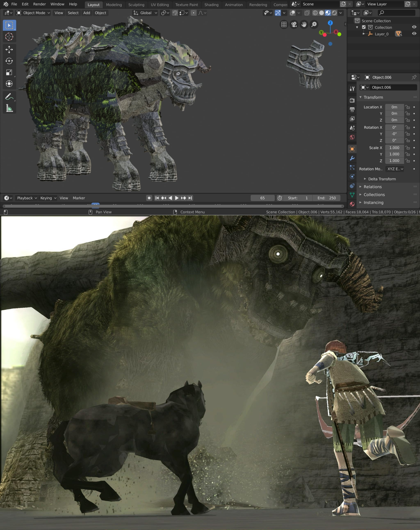Image resolution: width=420 pixels, height=530 pixels.
Task: Open the Render menu
Action: [40, 4]
